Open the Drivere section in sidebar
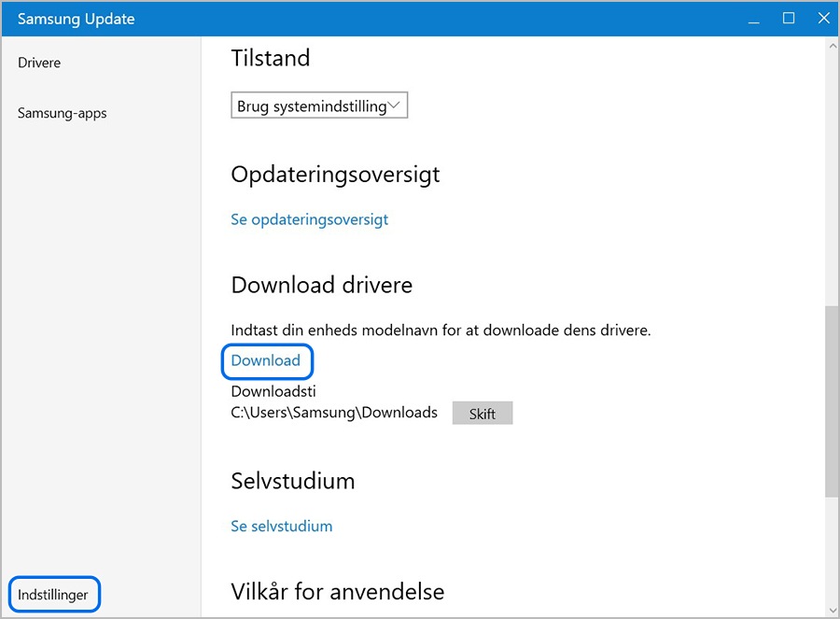 coord(39,63)
